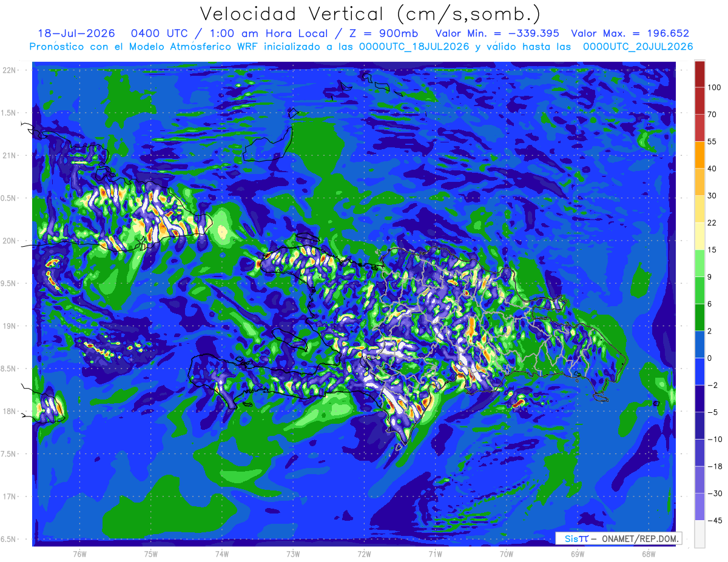Viewport: 728px width, 562px height.
Task: Click the longitude axis label "72W"
Action: tap(364, 554)
